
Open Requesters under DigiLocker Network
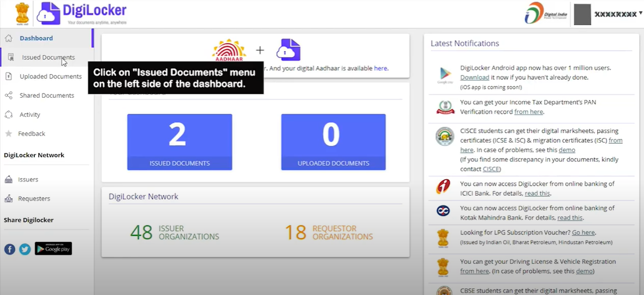pyautogui.click(x=34, y=198)
